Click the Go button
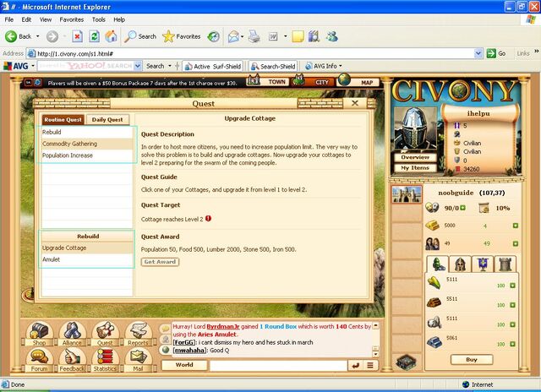This screenshot has height=392, width=541. 496,53
